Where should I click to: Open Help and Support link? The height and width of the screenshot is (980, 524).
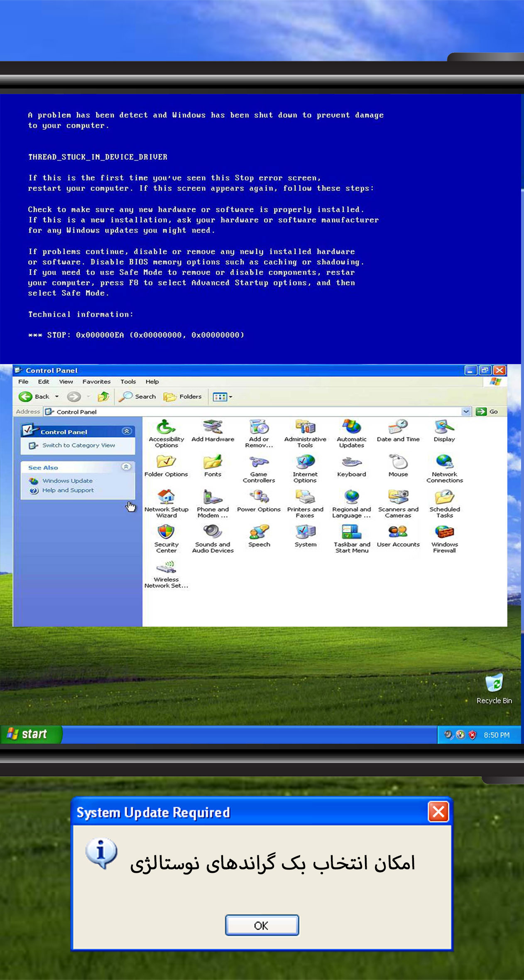68,490
